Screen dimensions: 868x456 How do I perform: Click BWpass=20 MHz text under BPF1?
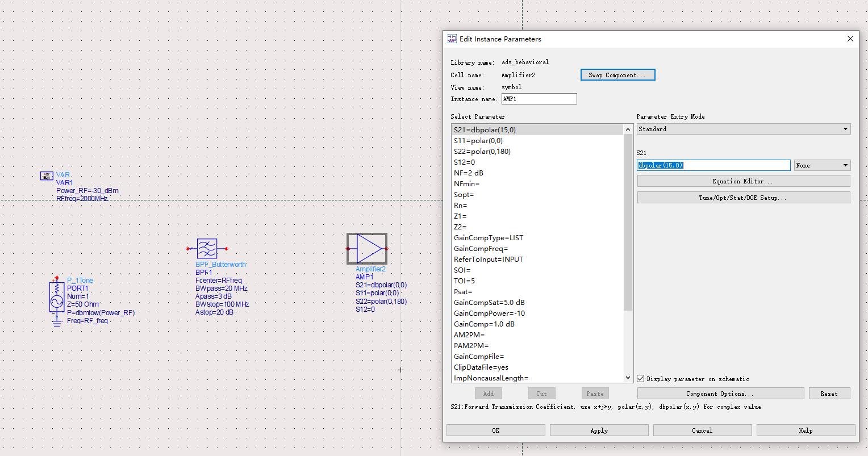[222, 288]
